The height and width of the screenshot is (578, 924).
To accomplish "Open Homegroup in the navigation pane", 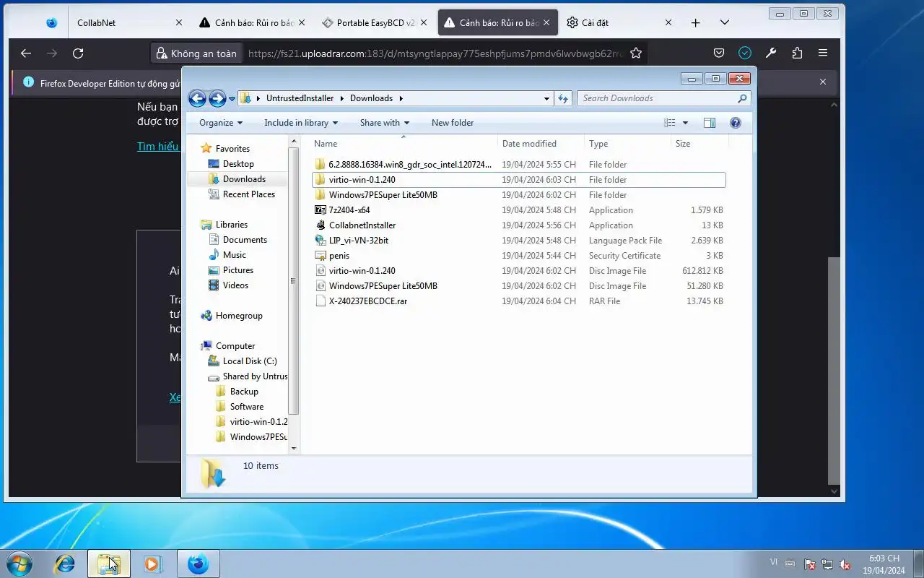I will tap(239, 316).
